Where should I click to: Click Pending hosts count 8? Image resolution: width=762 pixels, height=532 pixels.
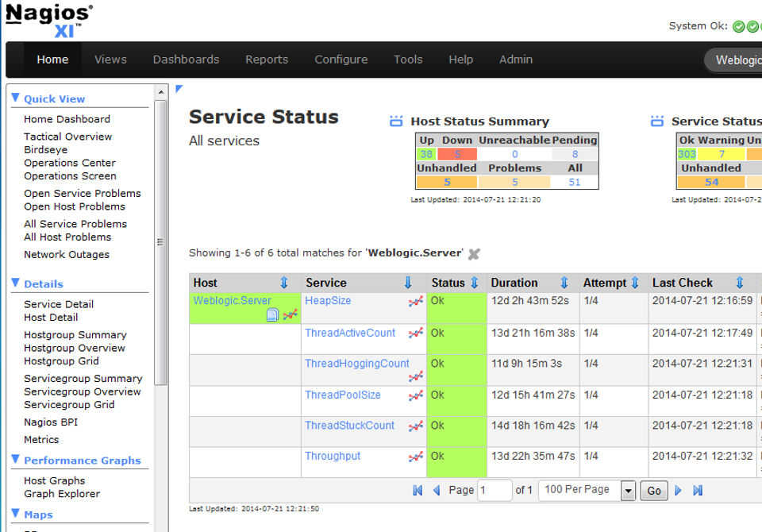pos(575,154)
